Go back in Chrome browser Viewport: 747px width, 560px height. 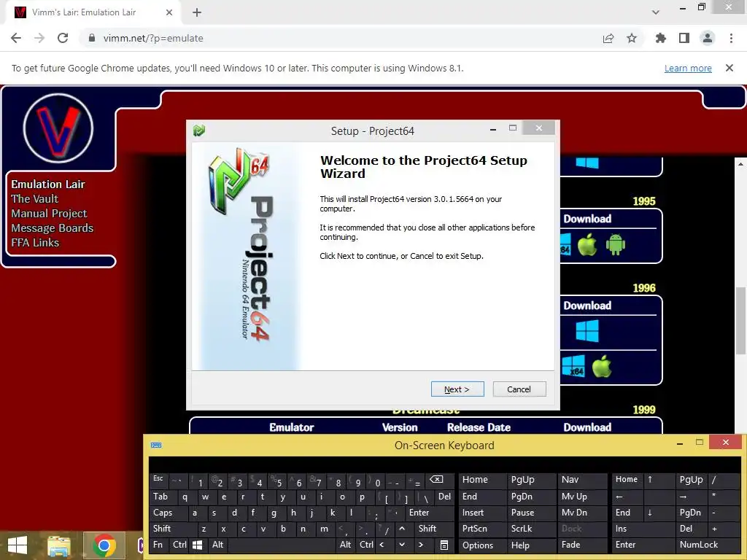click(16, 38)
